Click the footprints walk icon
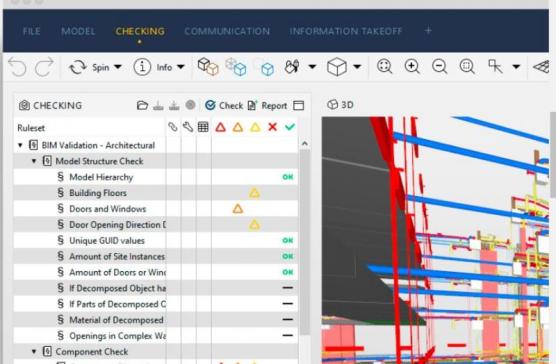 [292, 67]
